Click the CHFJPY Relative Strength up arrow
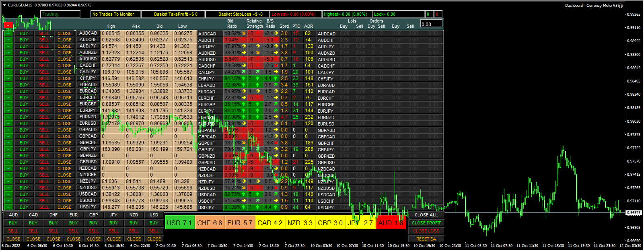Viewport: 644px width, 251px height. 257,79
